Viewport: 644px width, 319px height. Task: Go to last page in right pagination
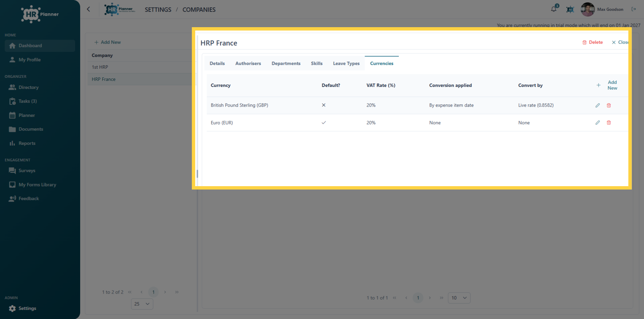(441, 298)
